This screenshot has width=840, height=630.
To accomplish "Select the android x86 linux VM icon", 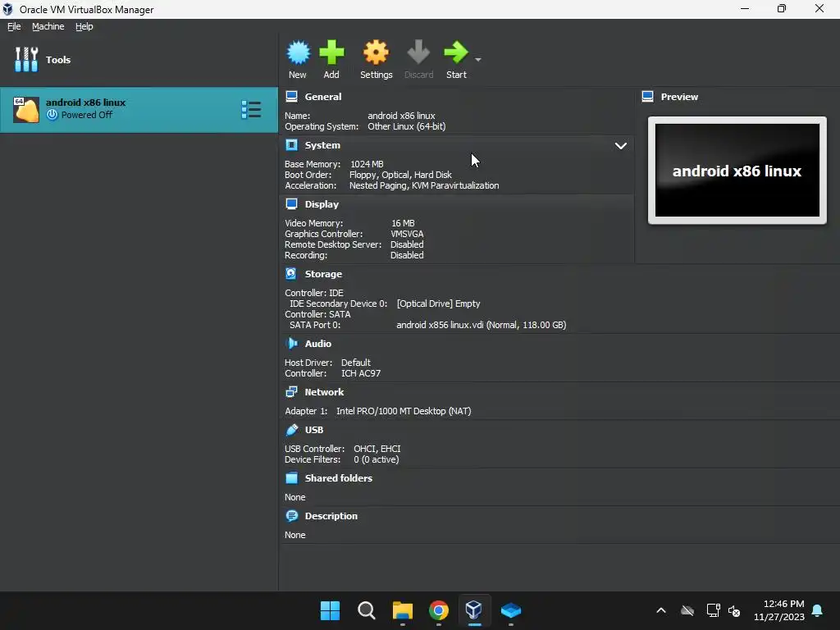I will coord(26,110).
